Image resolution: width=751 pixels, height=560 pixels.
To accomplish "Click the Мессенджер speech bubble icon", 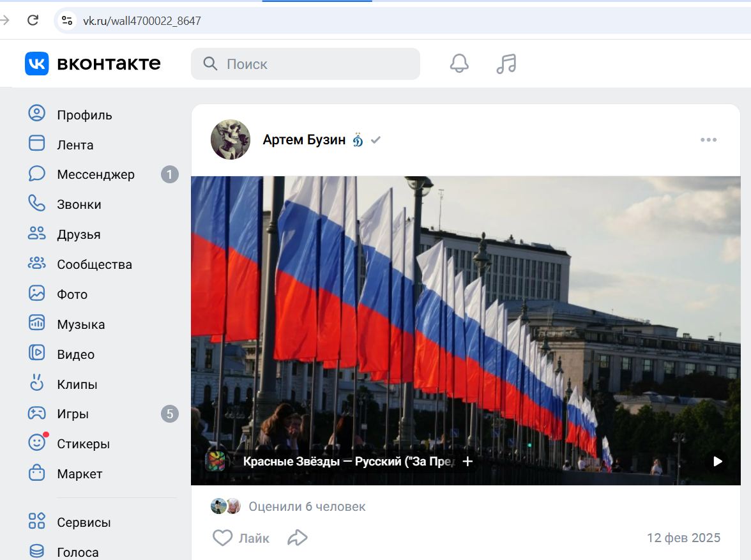I will pyautogui.click(x=37, y=174).
